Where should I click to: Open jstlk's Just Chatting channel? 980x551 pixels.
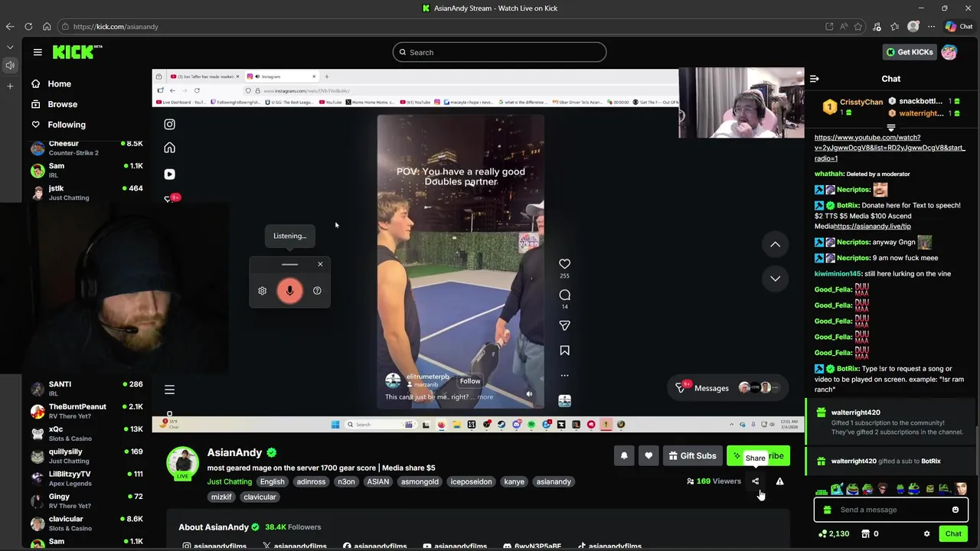87,193
